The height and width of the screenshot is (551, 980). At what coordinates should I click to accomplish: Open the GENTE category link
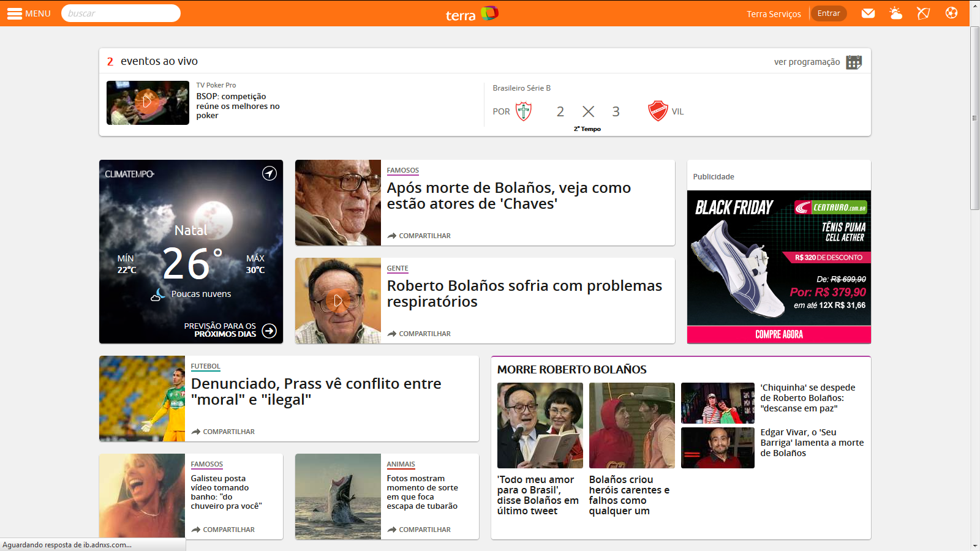(398, 269)
